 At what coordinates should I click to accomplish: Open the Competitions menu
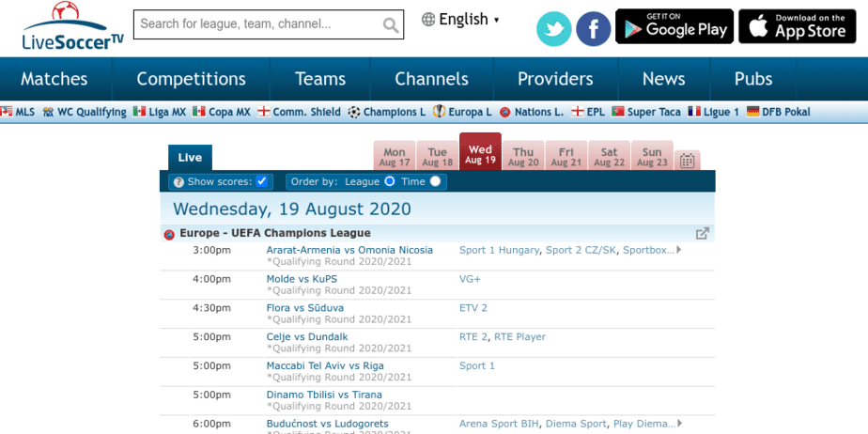[x=191, y=79]
